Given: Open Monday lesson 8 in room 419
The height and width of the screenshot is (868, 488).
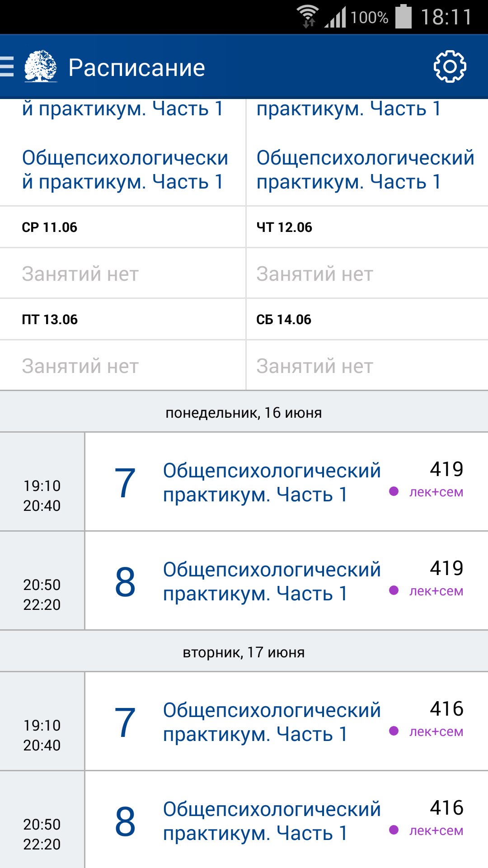Looking at the screenshot, I should click(x=286, y=581).
